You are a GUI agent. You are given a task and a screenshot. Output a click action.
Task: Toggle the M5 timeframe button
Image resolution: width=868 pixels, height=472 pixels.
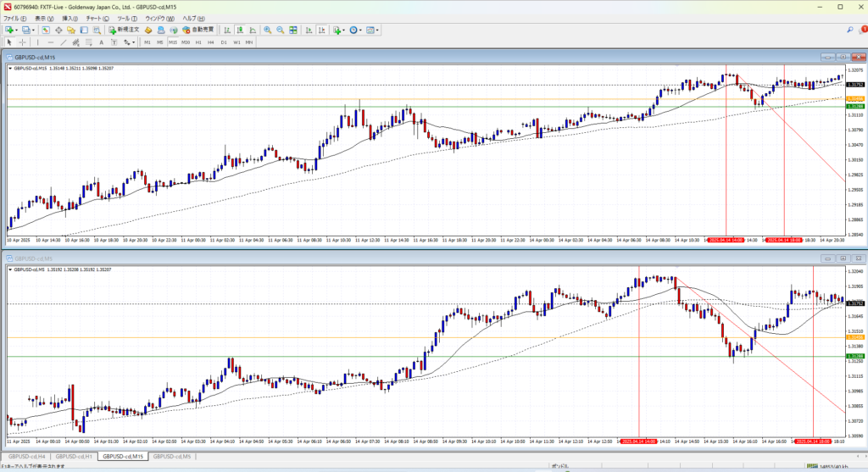tap(159, 42)
